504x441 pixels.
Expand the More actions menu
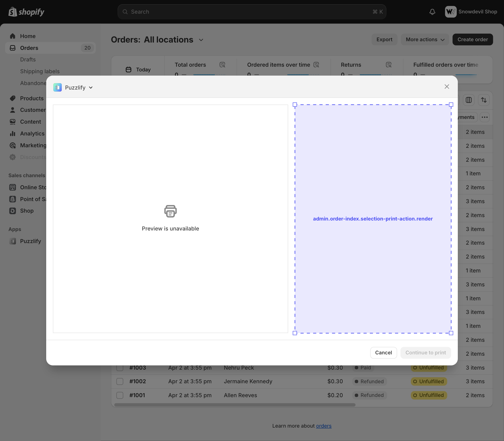425,39
